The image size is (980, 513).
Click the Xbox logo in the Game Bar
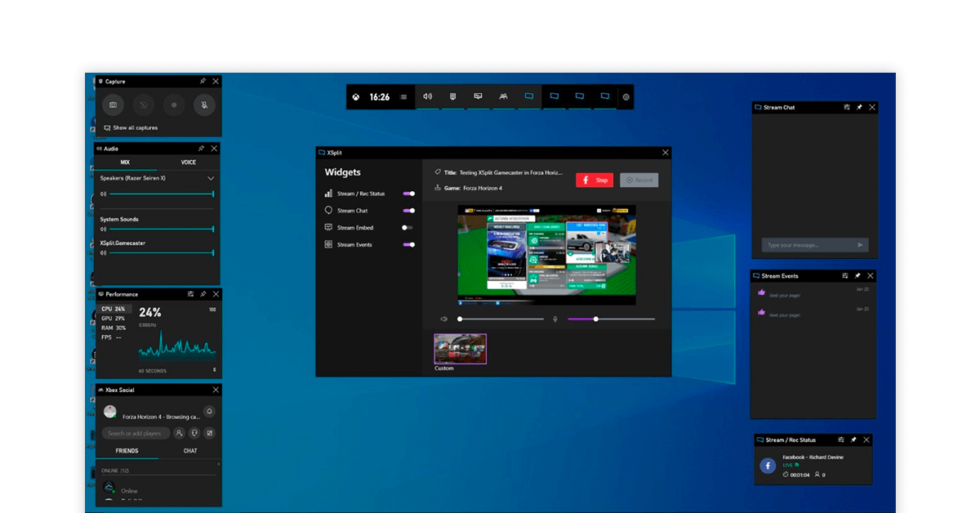357,97
